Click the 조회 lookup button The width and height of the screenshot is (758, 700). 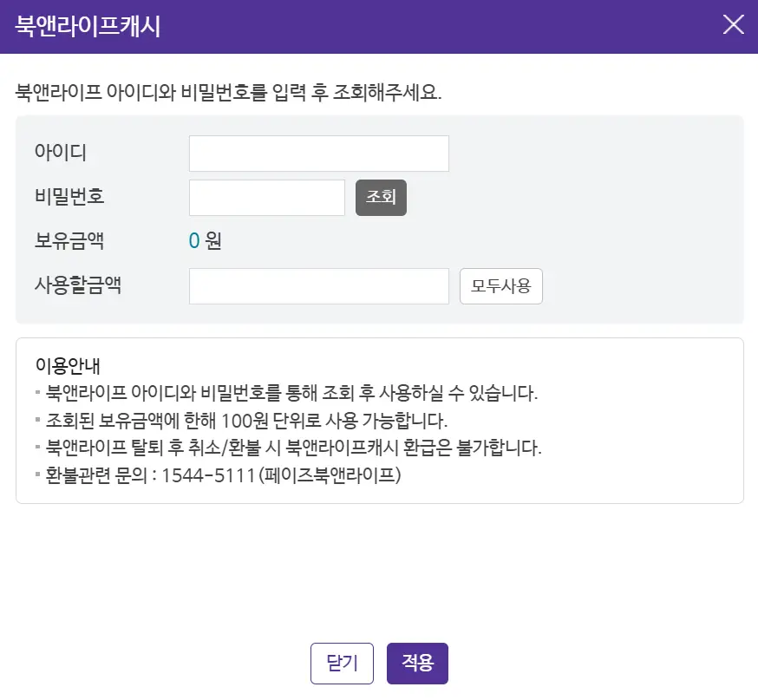pos(381,198)
